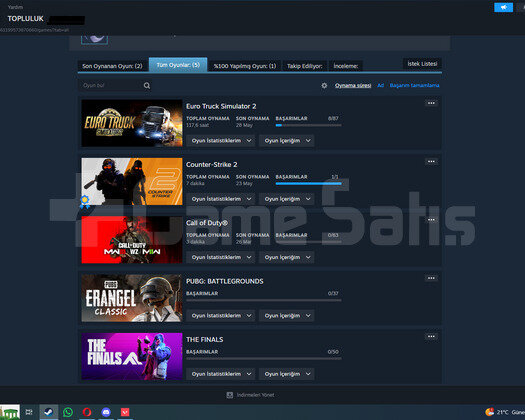The height and width of the screenshot is (420, 525).
Task: Click the blue announcements megaphone icon
Action: coord(503,7)
